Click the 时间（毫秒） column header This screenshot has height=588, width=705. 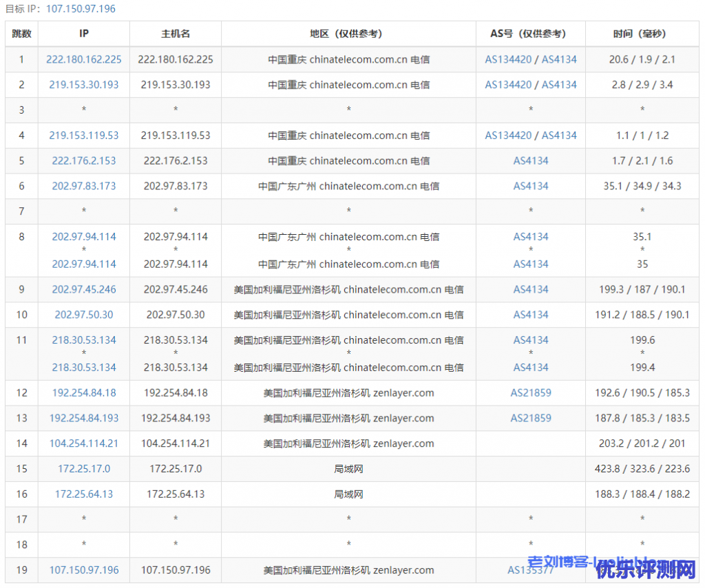click(642, 34)
